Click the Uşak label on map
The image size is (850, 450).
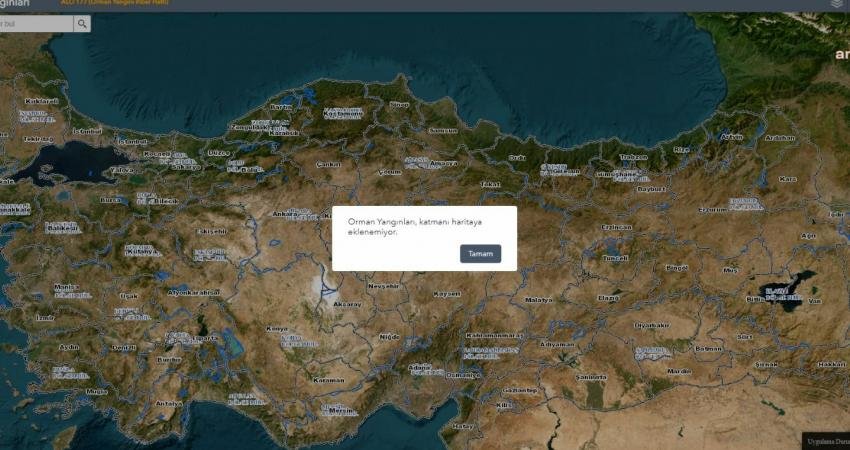pos(128,296)
